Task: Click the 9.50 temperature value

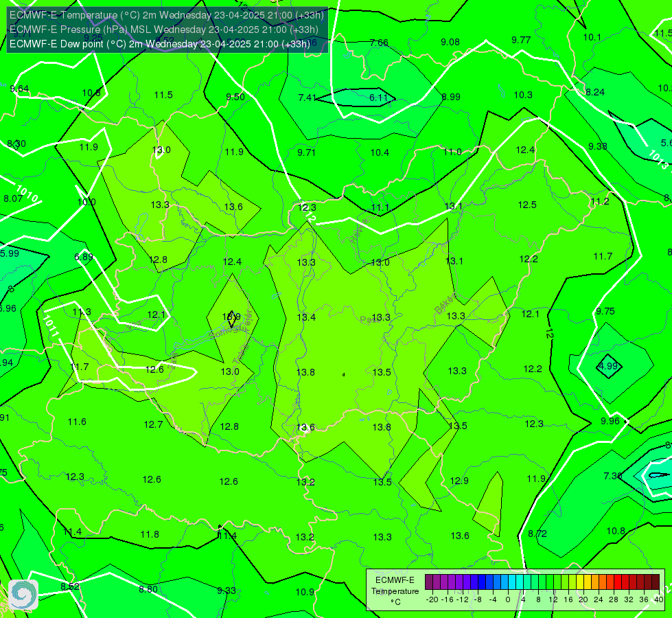Action: click(x=235, y=97)
